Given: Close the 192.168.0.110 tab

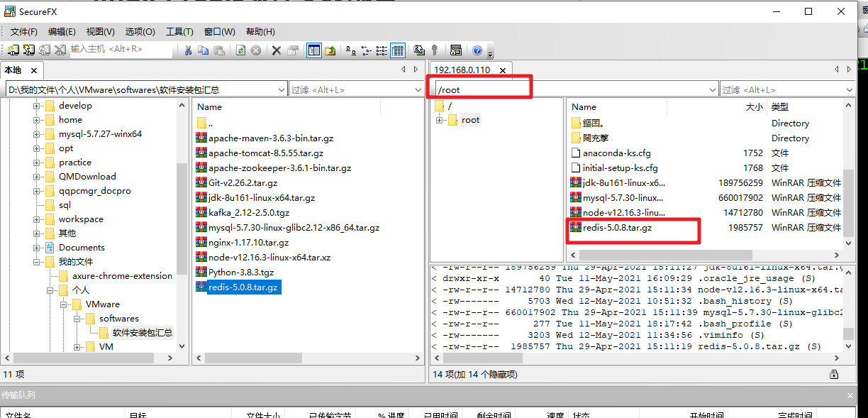Looking at the screenshot, I should (x=503, y=71).
